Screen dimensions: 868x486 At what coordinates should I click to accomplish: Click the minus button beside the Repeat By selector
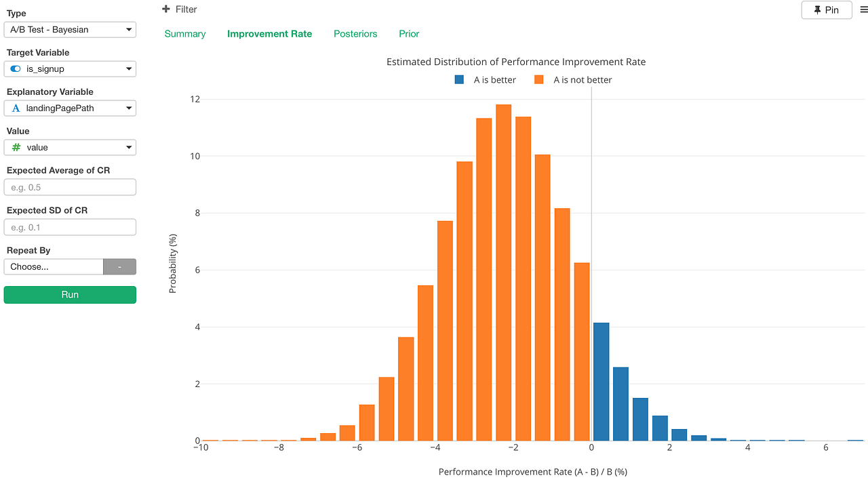pos(119,266)
